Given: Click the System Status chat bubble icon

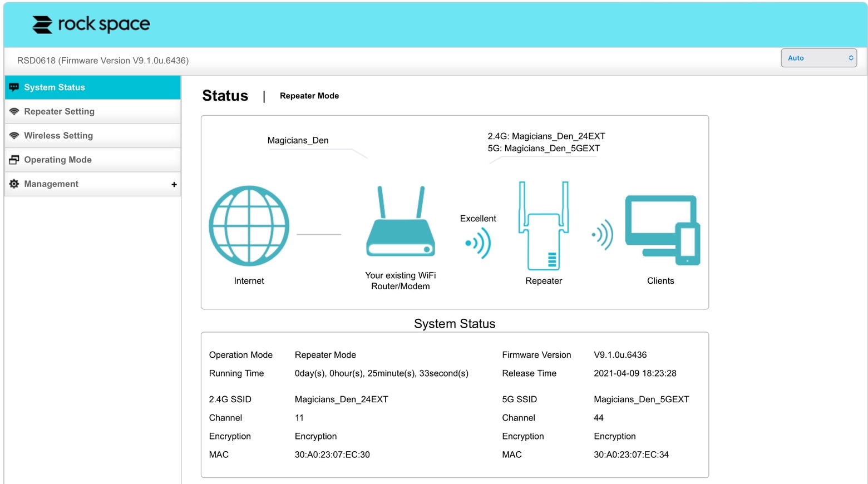Looking at the screenshot, I should coord(14,87).
